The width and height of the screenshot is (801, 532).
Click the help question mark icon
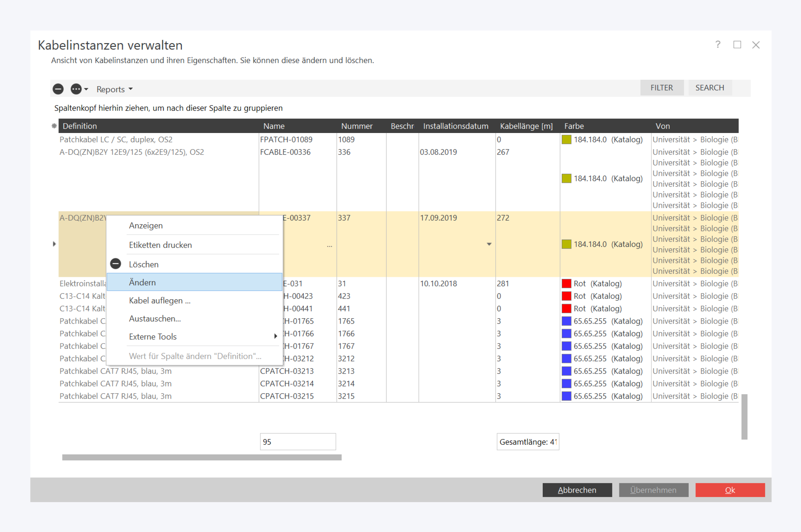(x=718, y=44)
